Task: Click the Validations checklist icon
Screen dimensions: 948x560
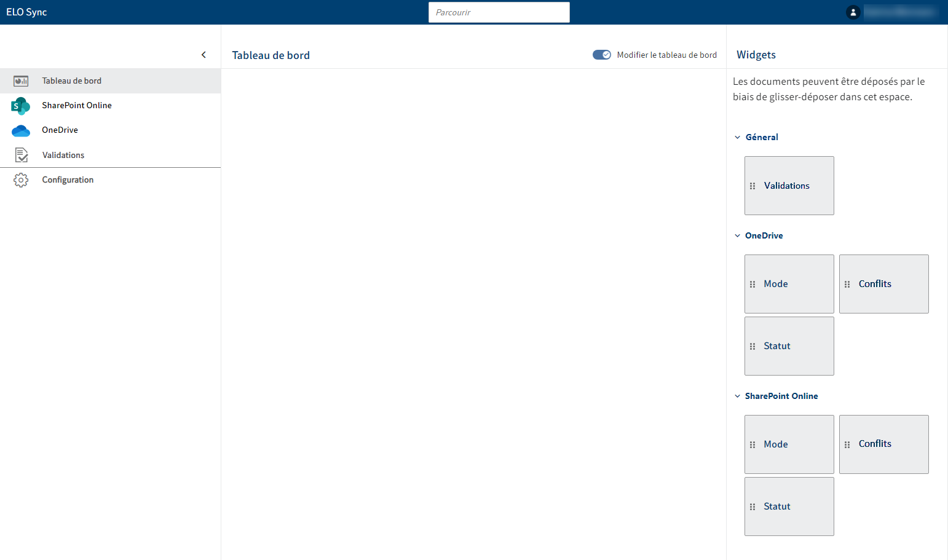Action: pyautogui.click(x=22, y=155)
